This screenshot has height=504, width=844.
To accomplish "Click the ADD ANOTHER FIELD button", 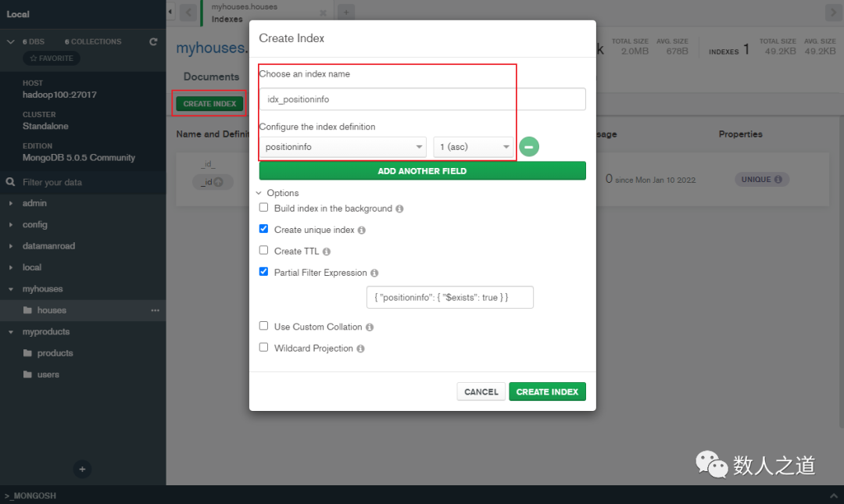I will tap(422, 170).
